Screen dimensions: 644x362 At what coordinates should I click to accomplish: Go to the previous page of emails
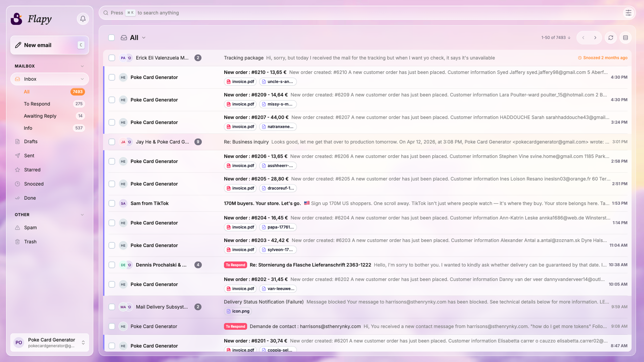(x=584, y=38)
